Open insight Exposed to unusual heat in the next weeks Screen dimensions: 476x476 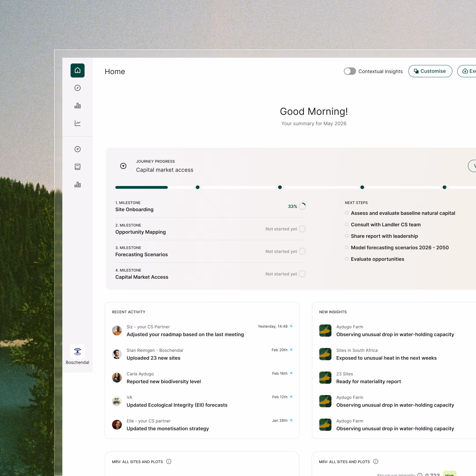[x=386, y=358]
